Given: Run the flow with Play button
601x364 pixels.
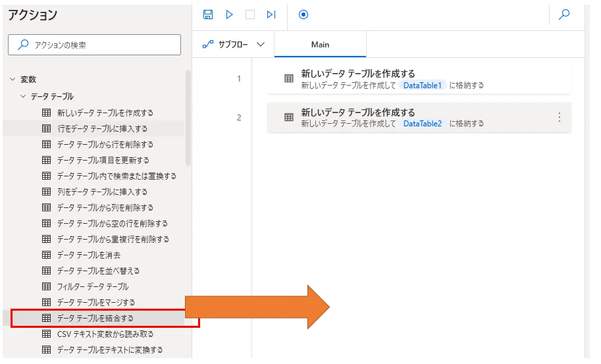Looking at the screenshot, I should (x=229, y=14).
